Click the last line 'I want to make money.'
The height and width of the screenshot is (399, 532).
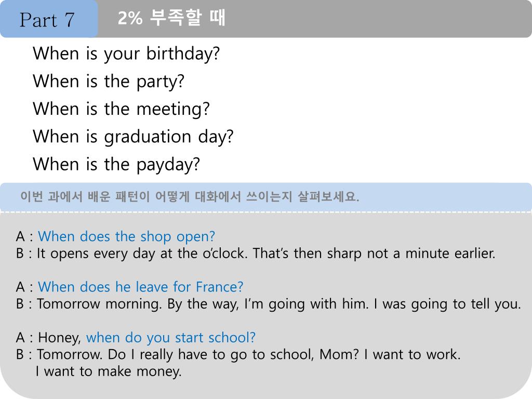[x=109, y=371]
